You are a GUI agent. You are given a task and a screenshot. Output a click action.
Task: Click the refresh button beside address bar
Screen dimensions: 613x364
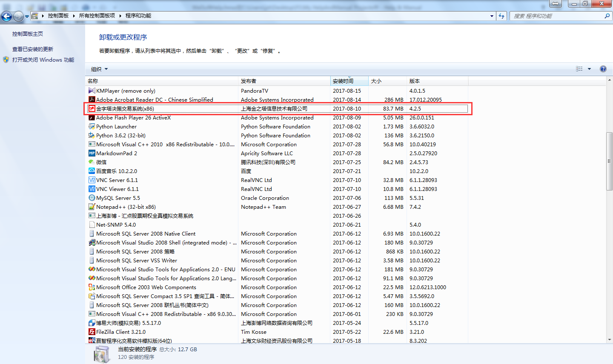tap(501, 16)
